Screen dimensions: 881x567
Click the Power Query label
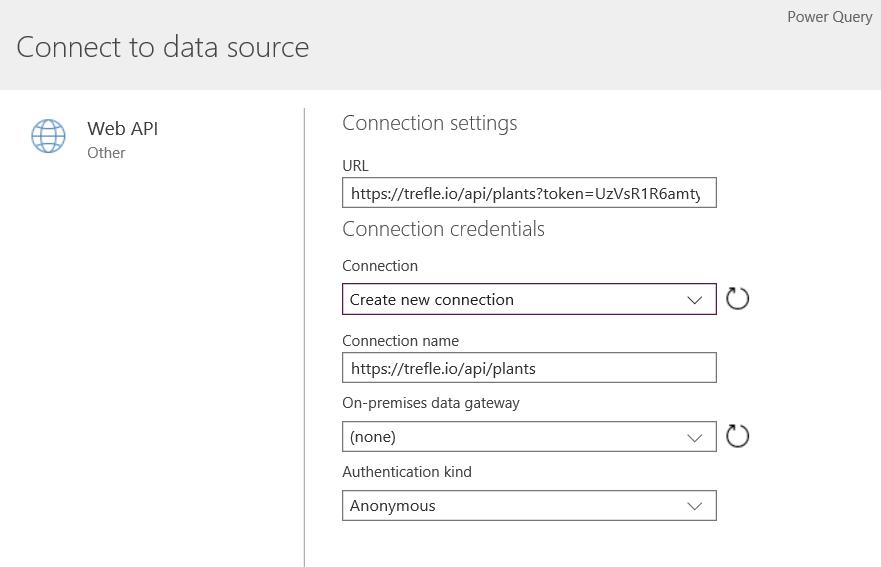tap(829, 17)
